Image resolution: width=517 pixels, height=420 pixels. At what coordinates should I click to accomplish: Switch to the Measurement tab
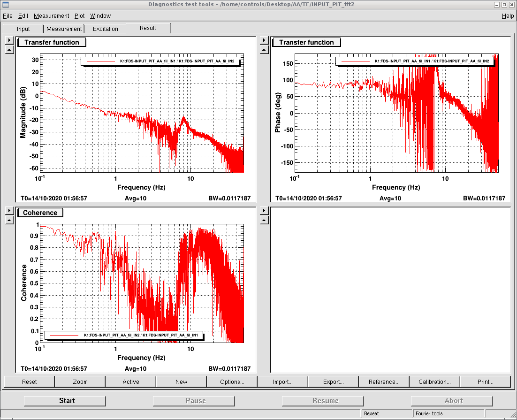click(64, 29)
